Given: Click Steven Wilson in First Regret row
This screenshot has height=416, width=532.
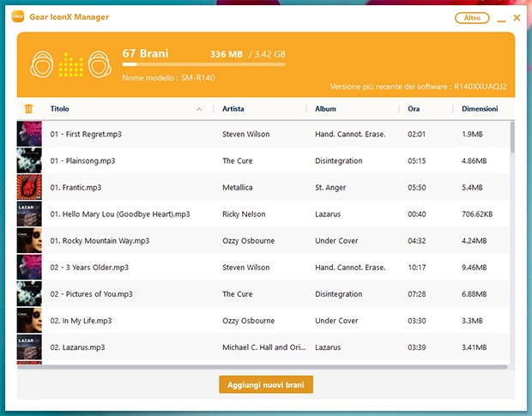Looking at the screenshot, I should click(x=246, y=135).
